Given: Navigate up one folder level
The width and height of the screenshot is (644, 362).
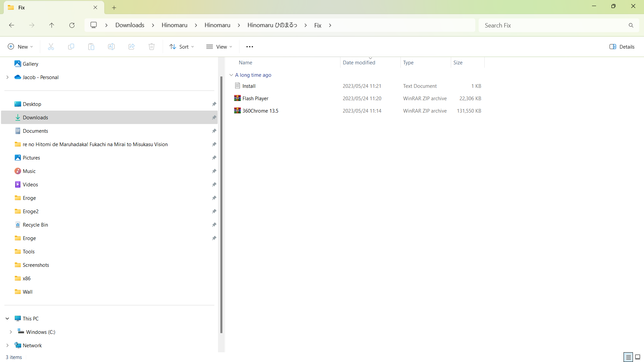Looking at the screenshot, I should [52, 25].
